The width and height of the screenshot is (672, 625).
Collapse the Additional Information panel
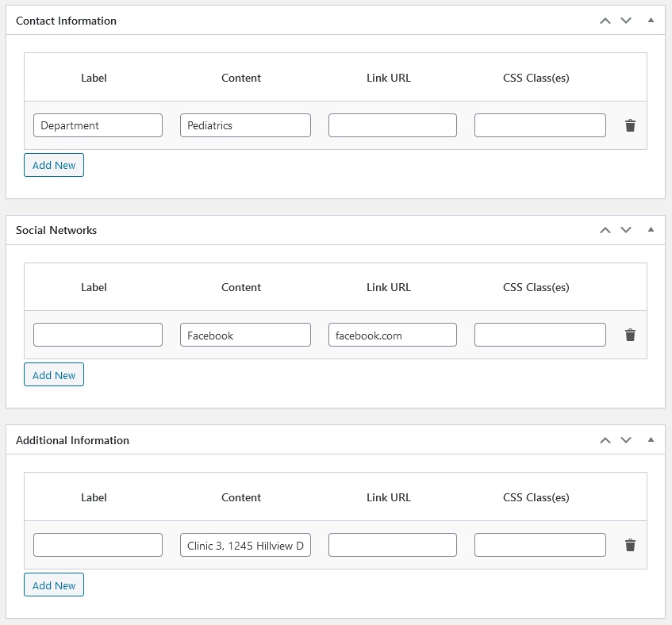pyautogui.click(x=651, y=439)
